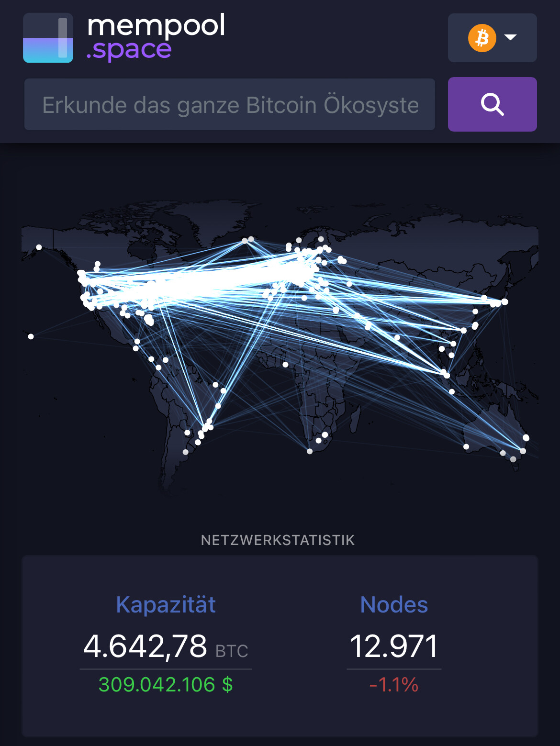The width and height of the screenshot is (560, 746).
Task: Click the orange Bitcoin network icon
Action: pyautogui.click(x=482, y=38)
